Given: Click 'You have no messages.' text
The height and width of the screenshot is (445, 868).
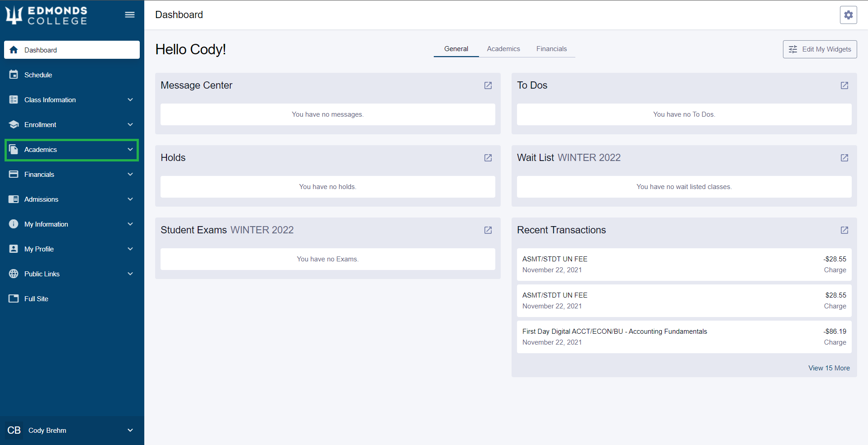Looking at the screenshot, I should [327, 114].
